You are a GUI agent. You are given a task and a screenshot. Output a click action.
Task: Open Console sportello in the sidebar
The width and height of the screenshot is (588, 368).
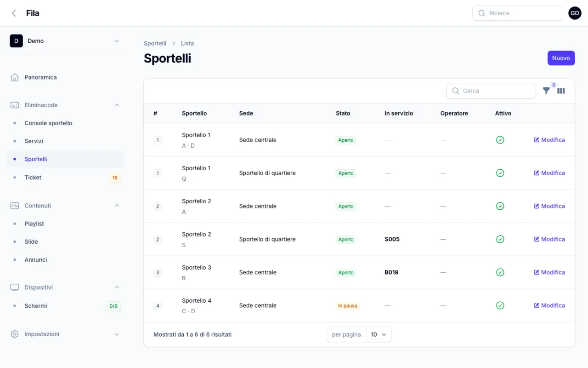click(x=65, y=123)
